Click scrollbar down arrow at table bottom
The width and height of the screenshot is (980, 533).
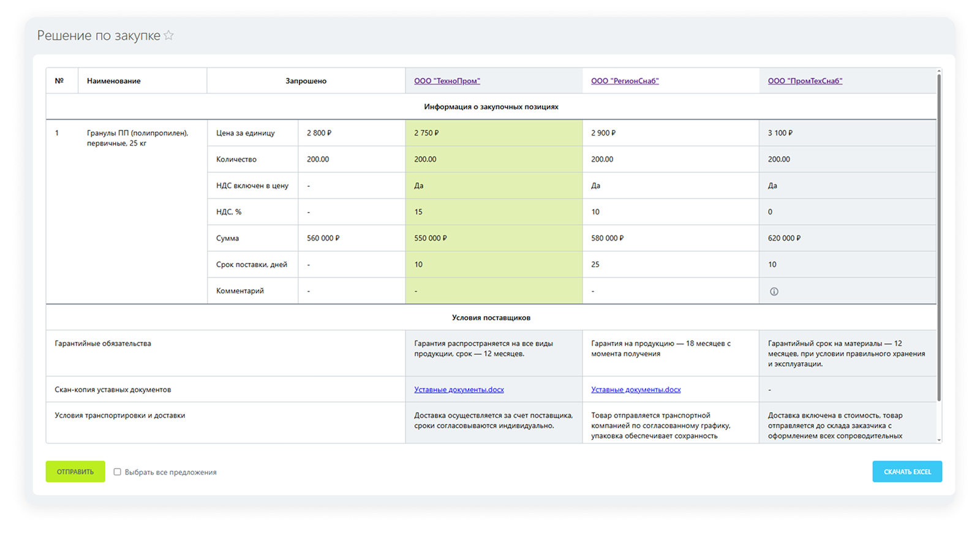pyautogui.click(x=939, y=440)
